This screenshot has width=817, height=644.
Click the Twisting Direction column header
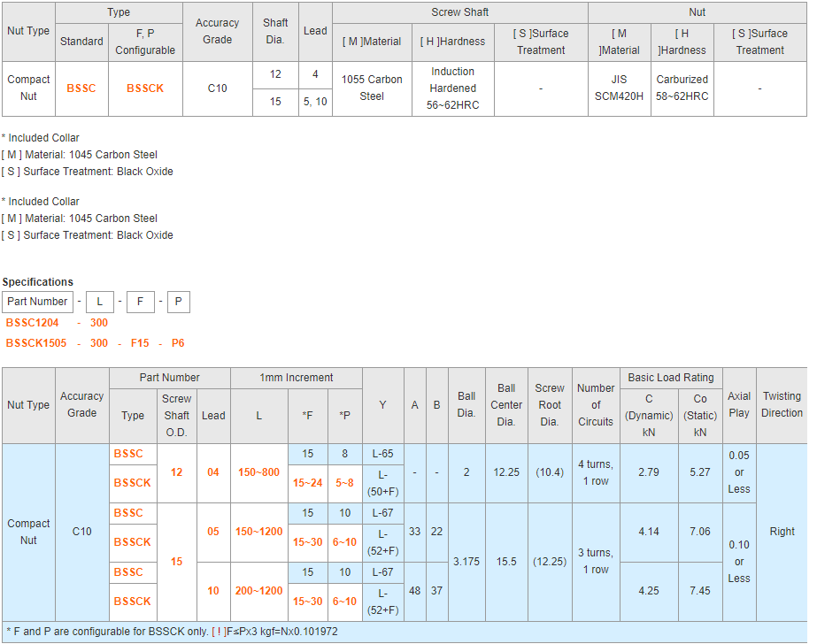pyautogui.click(x=782, y=405)
